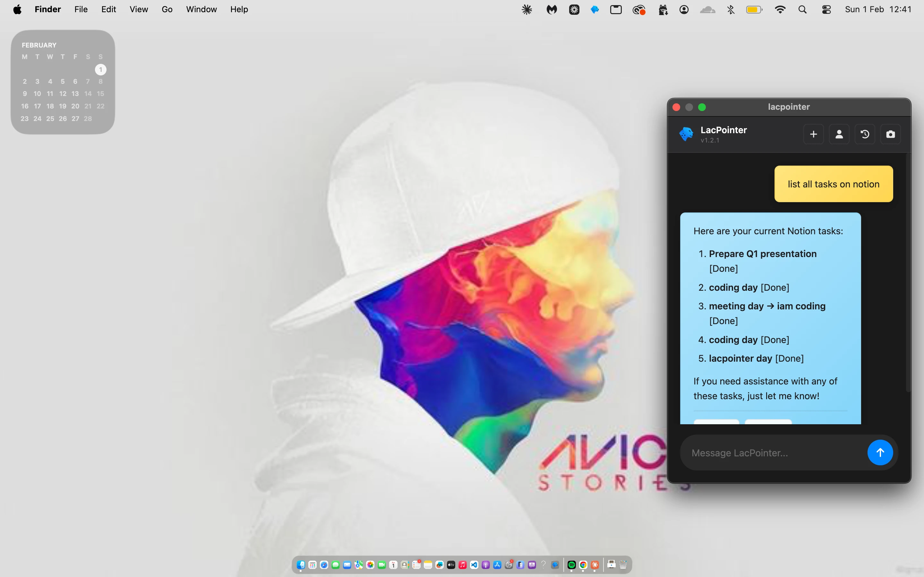This screenshot has height=577, width=924.
Task: Open the Go menu
Action: pyautogui.click(x=167, y=10)
